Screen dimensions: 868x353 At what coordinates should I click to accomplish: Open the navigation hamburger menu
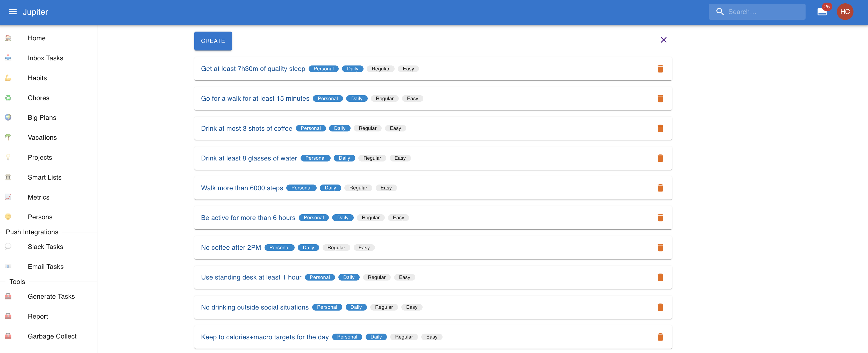[12, 12]
